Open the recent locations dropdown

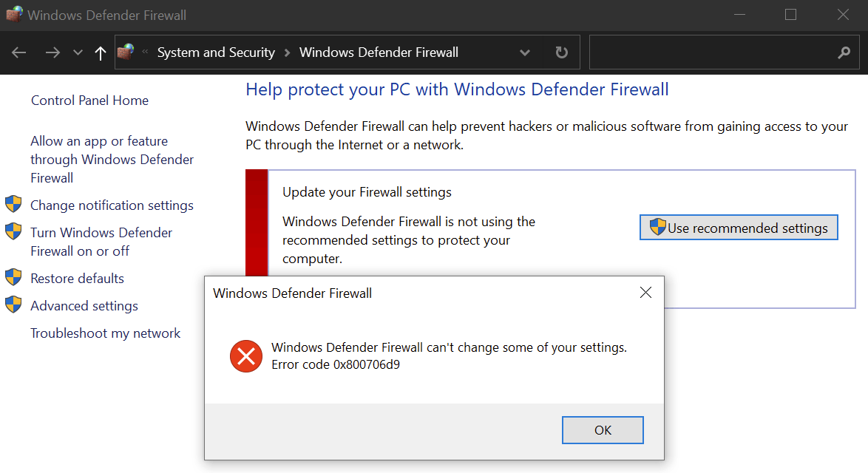pyautogui.click(x=78, y=52)
